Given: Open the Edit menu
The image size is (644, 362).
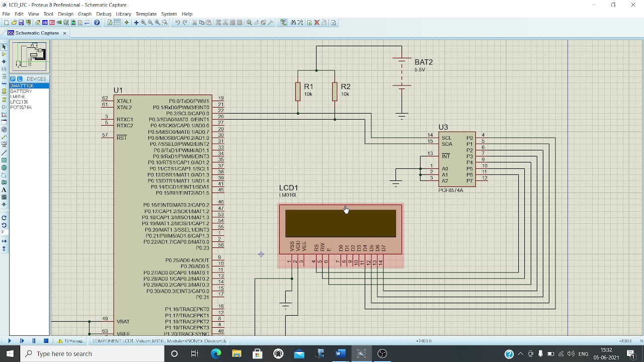Looking at the screenshot, I should click(19, 14).
